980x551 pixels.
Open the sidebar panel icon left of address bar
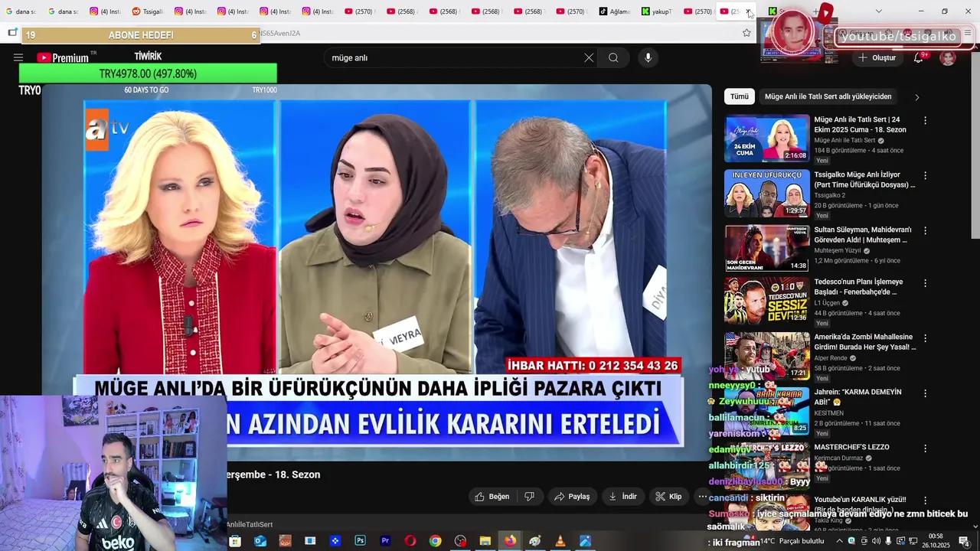coord(12,33)
